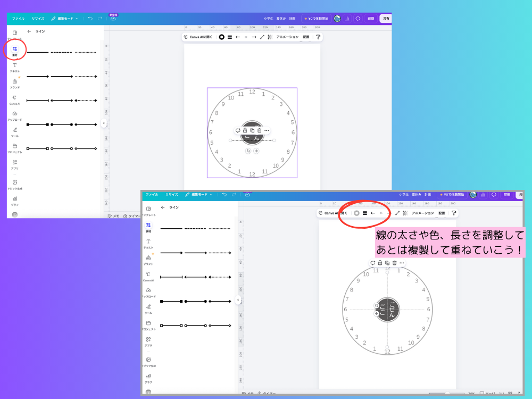Open ファイル menu in upper Canva window
The image size is (532, 399).
pos(18,19)
